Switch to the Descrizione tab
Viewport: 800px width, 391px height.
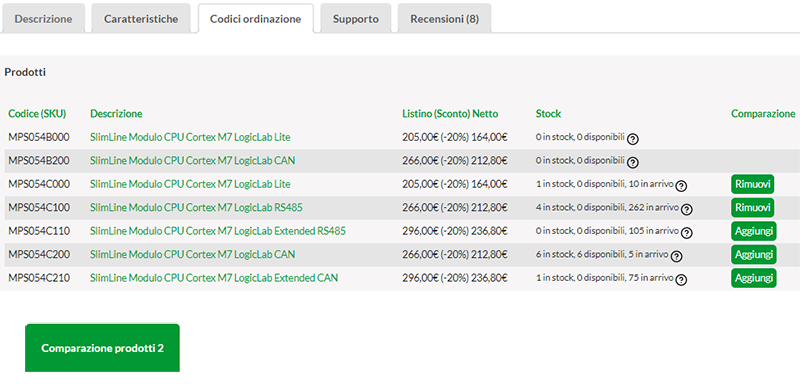(x=43, y=19)
